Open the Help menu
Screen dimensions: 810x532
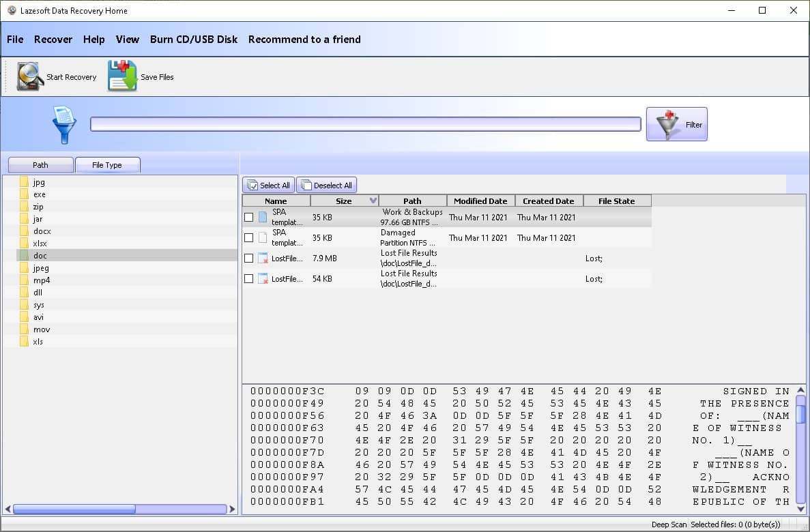(94, 40)
